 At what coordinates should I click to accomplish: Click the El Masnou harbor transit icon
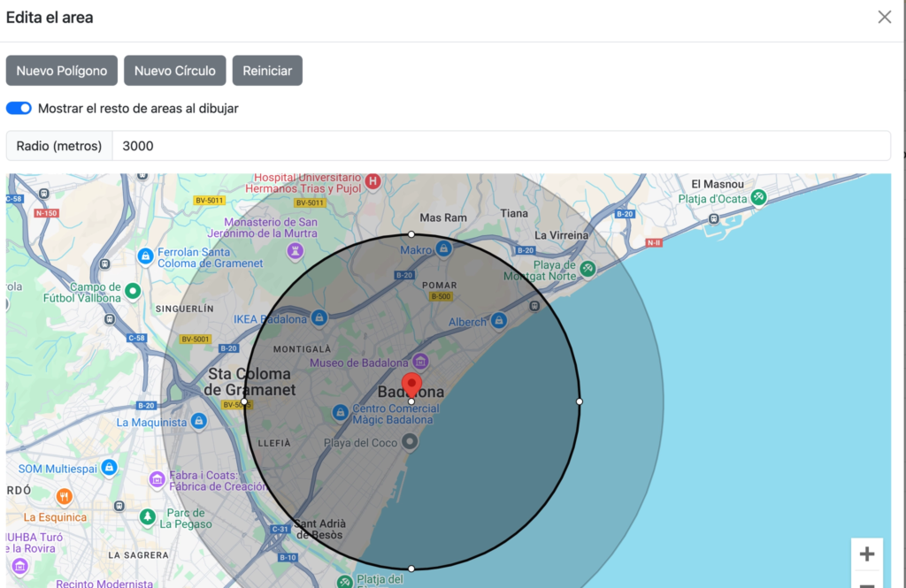tap(714, 219)
